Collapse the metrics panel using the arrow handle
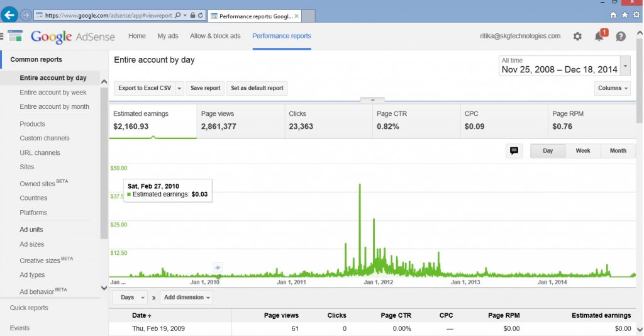644x336 pixels. pos(372,99)
